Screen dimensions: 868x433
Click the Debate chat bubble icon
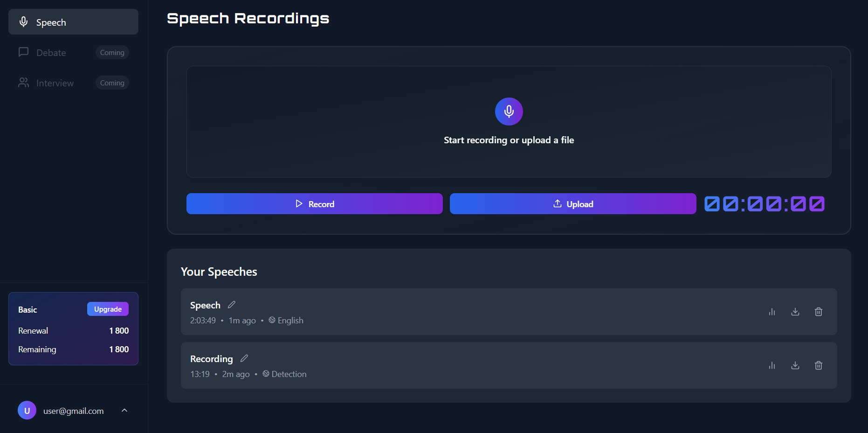pos(23,52)
